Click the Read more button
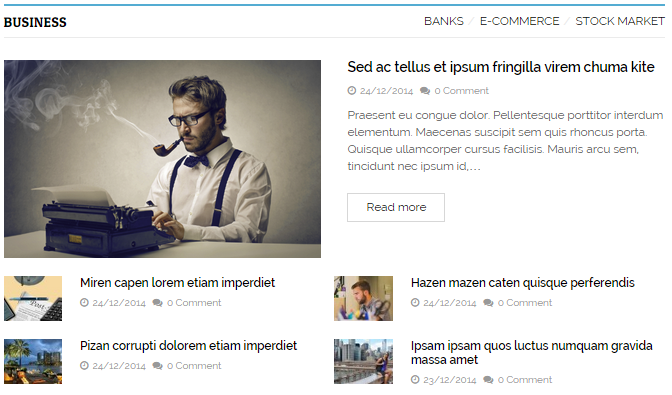 tap(396, 207)
